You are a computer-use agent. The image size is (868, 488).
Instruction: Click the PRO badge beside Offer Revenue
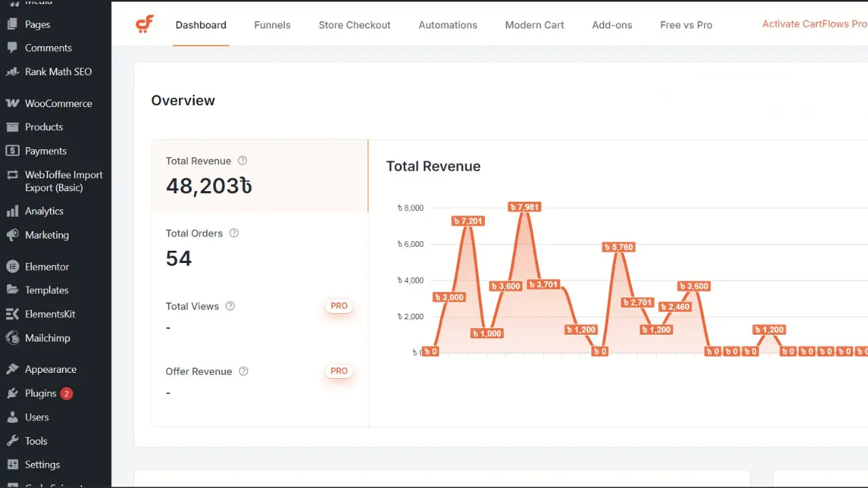(x=339, y=371)
